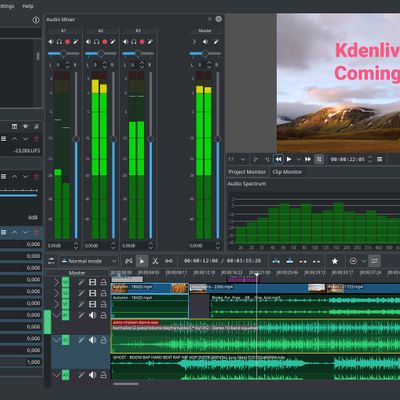Open effects for mixer channel A2
Viewport: 400px width, 400px height.
[113, 42]
